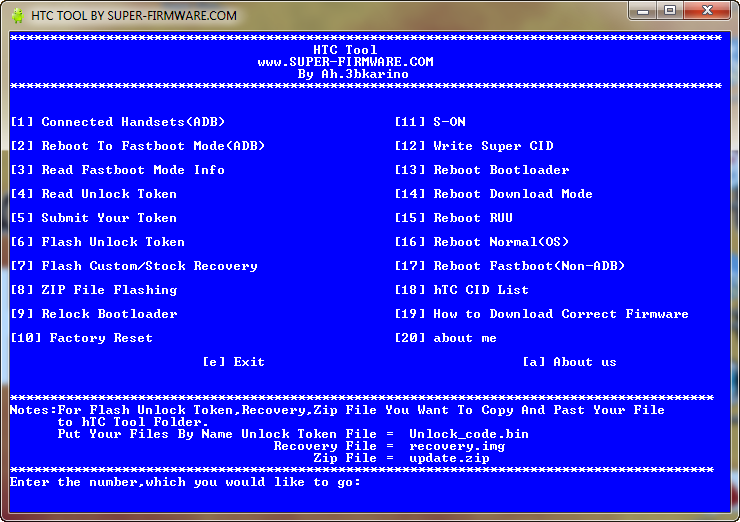Close the HTC Tool window

706,10
